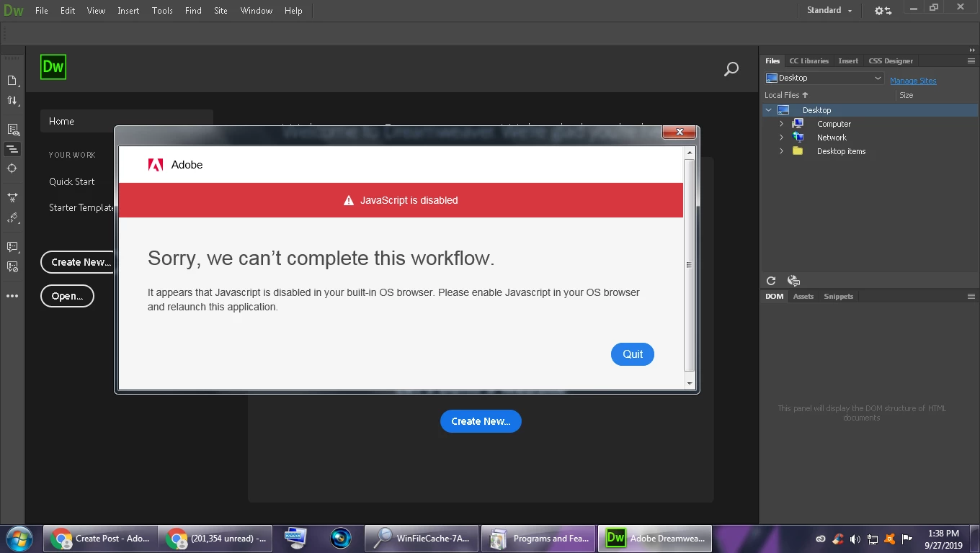Click the Dw application logo in menu bar
The width and height of the screenshot is (980, 553).
pos(14,11)
